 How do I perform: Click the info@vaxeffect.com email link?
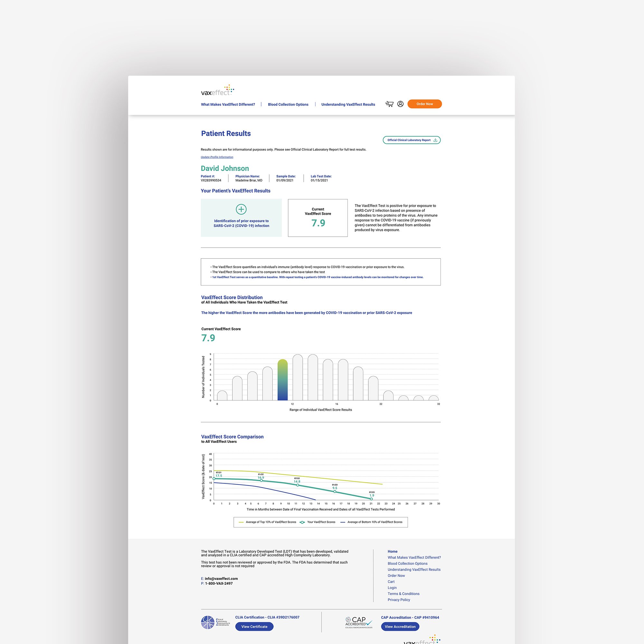coord(221,579)
